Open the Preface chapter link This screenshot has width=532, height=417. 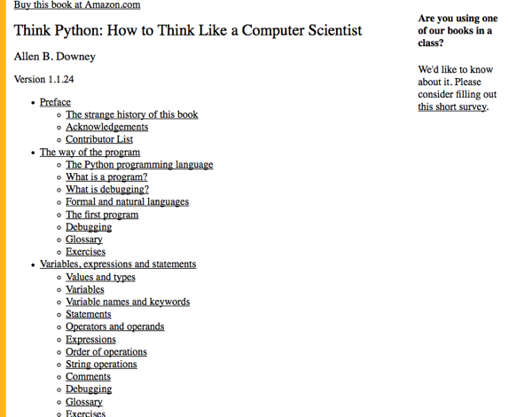55,102
